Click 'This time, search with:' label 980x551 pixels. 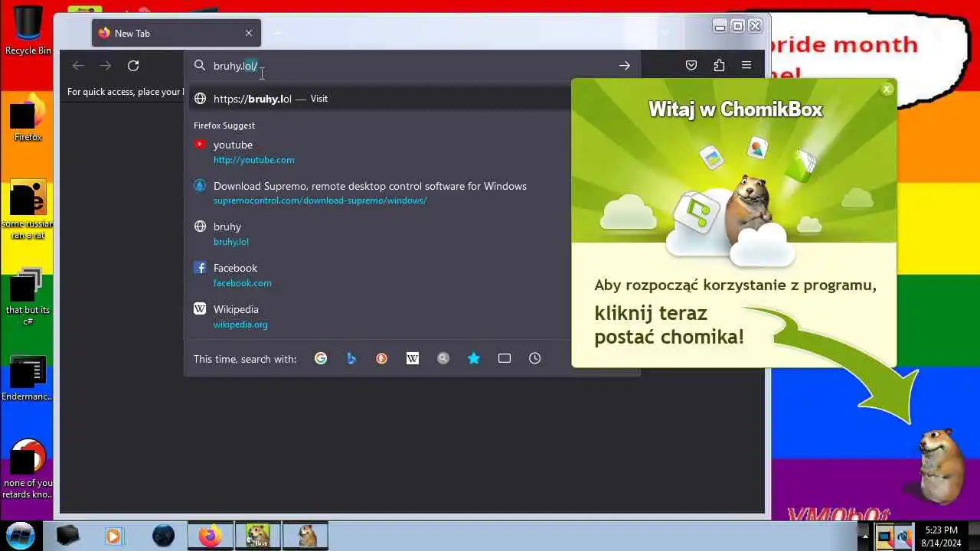pyautogui.click(x=245, y=359)
